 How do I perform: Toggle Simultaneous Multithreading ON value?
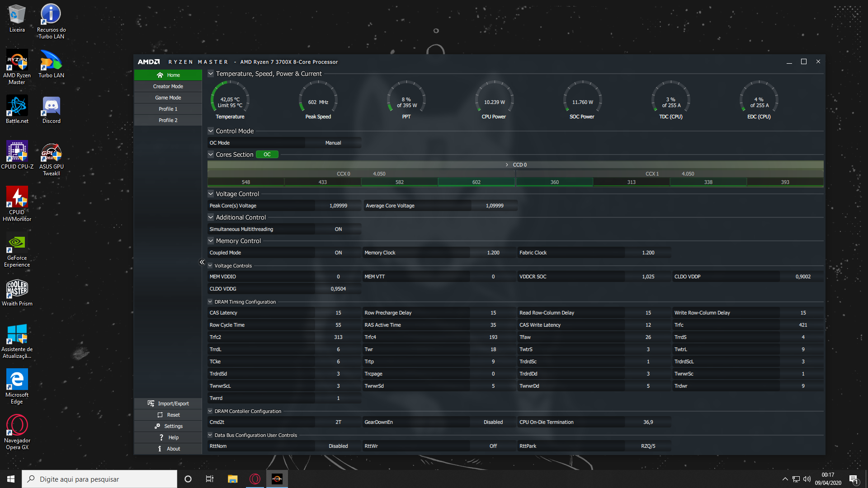338,230
